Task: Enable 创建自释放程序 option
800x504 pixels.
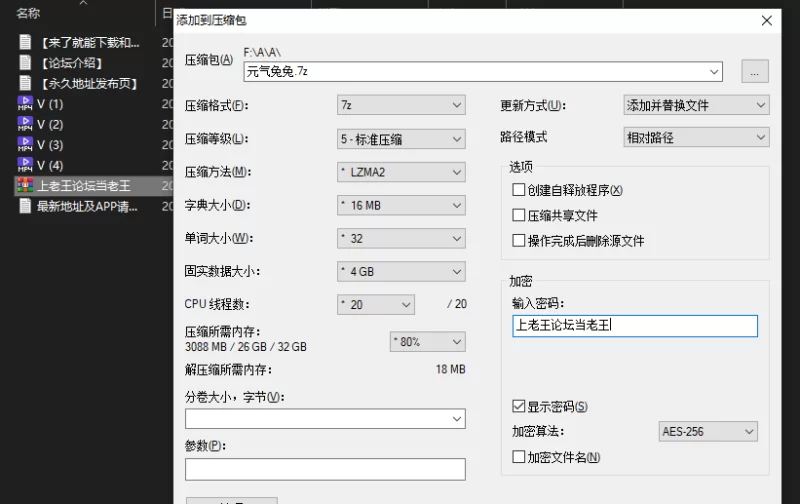Action: (518, 190)
